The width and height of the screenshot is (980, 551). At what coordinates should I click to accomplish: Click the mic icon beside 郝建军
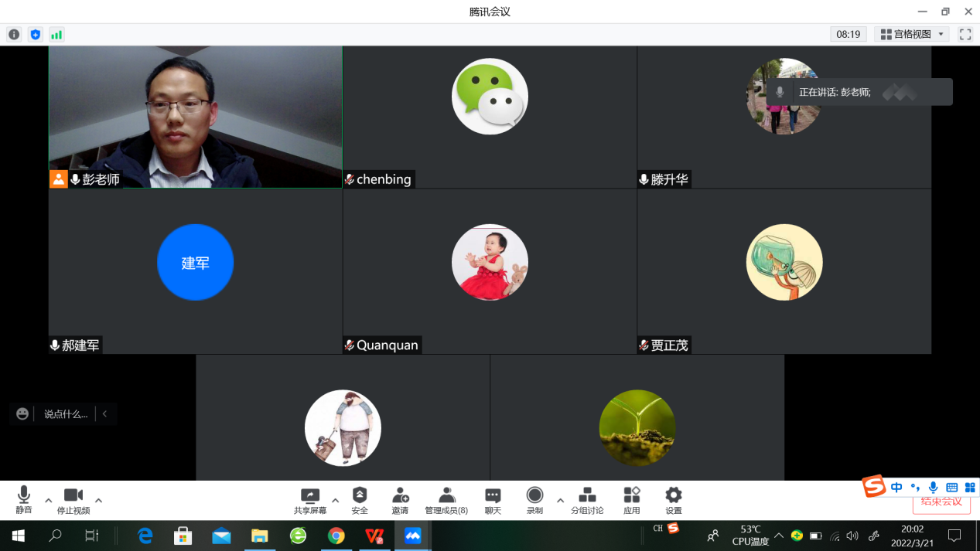[55, 345]
